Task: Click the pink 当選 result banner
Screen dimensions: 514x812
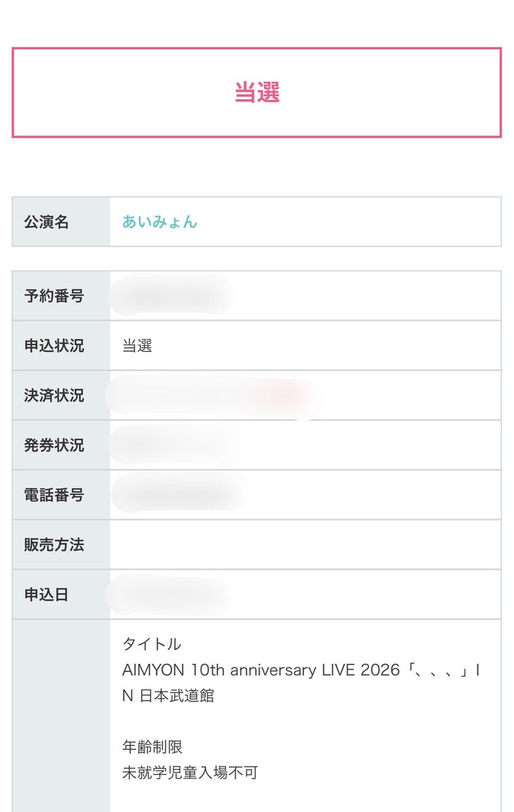Action: tap(257, 93)
